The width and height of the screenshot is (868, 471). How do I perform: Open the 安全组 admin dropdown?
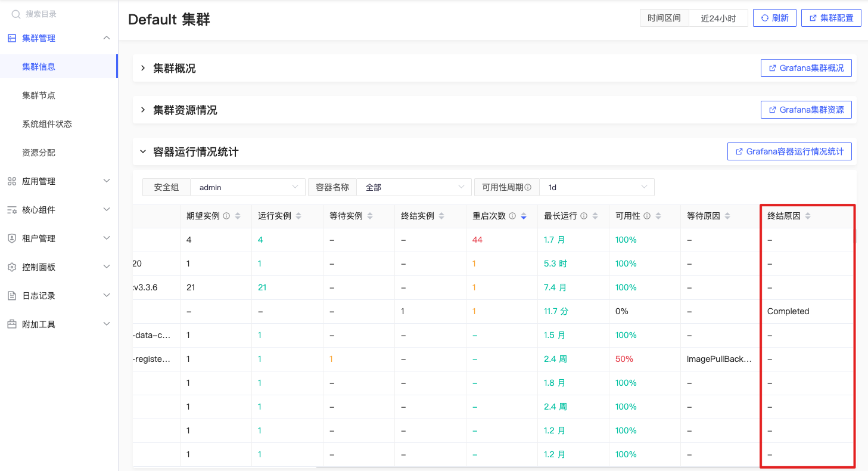[x=247, y=187]
